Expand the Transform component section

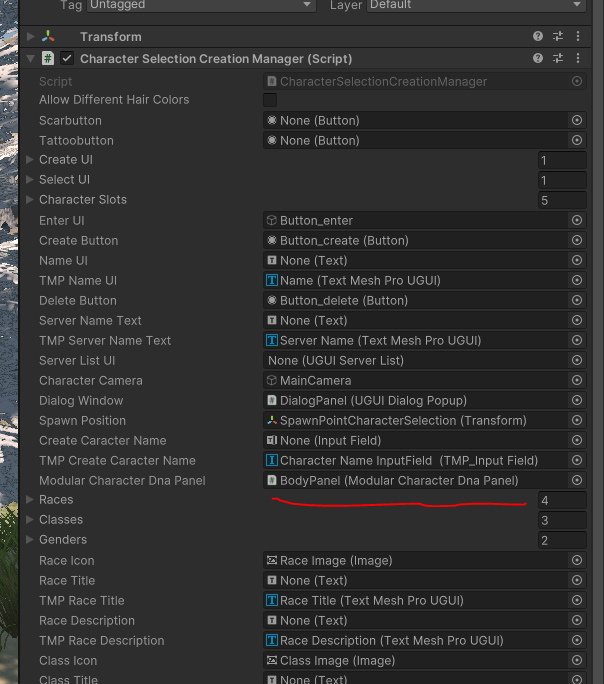point(30,37)
